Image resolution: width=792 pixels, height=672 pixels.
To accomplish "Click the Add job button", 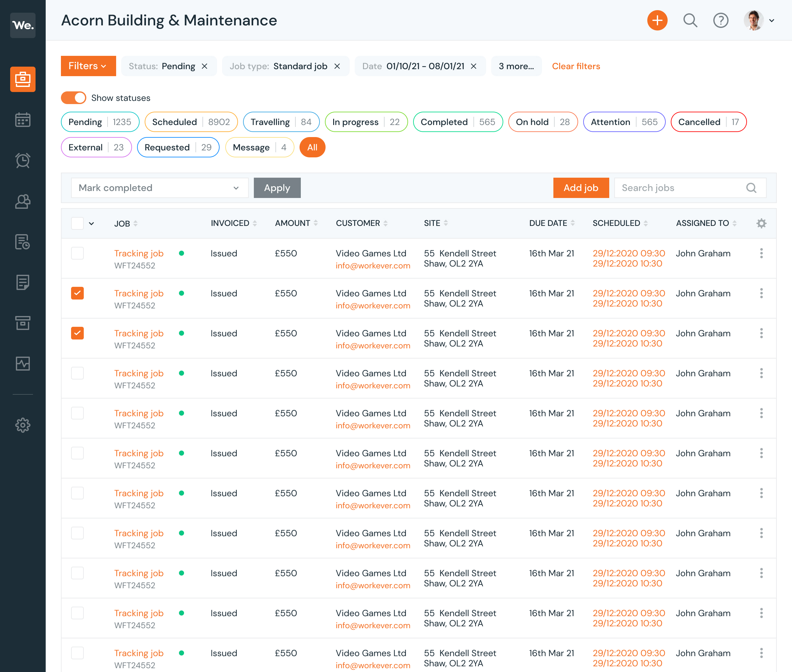I will tap(580, 187).
